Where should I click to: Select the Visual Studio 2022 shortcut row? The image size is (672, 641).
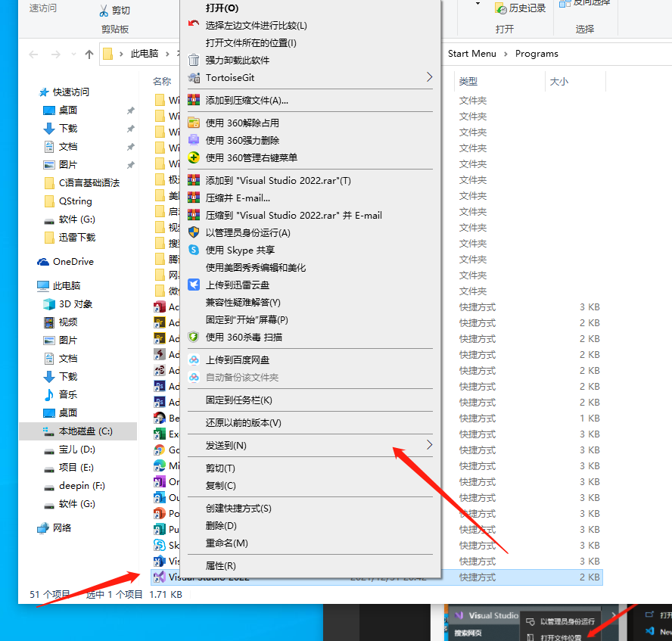point(377,577)
